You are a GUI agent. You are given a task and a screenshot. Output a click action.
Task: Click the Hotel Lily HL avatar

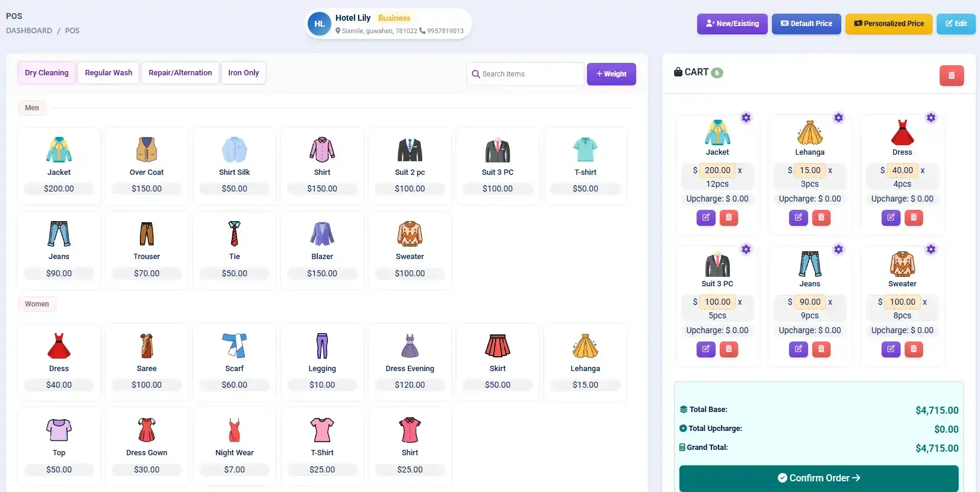pyautogui.click(x=320, y=24)
